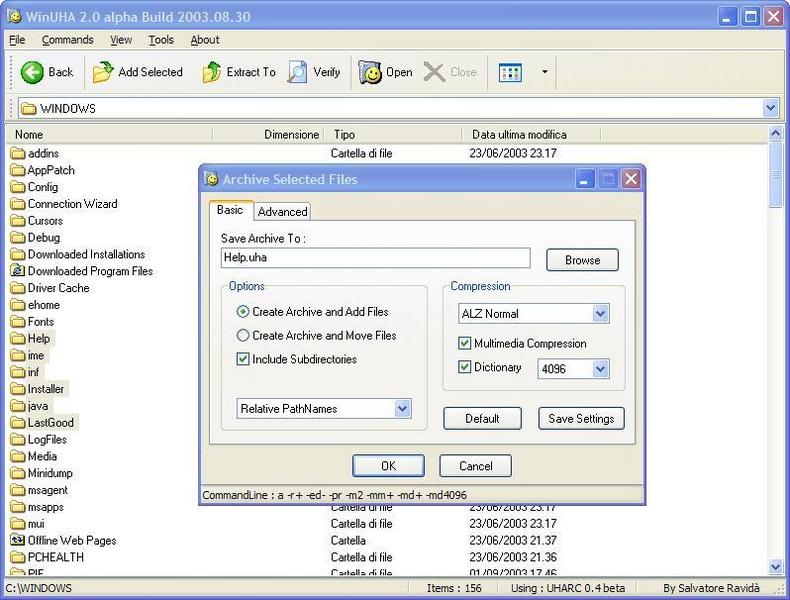Switch to the Basic tab
The width and height of the screenshot is (790, 600).
(230, 210)
